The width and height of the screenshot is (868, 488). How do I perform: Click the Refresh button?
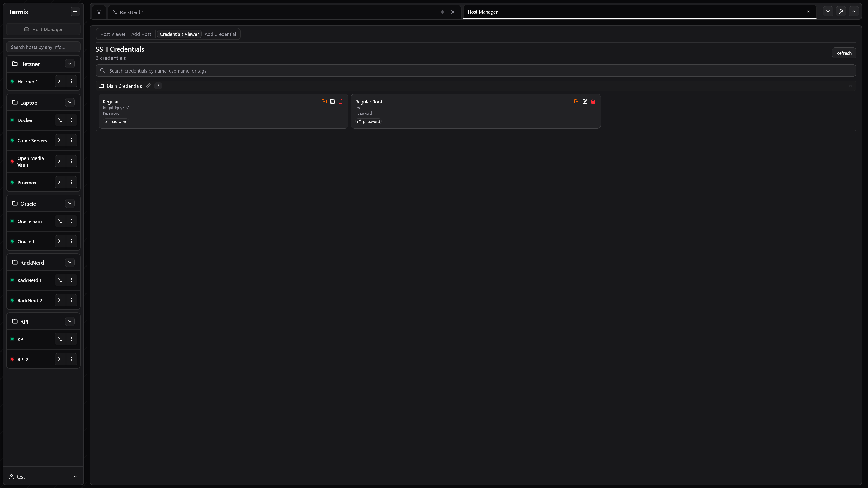pos(844,53)
